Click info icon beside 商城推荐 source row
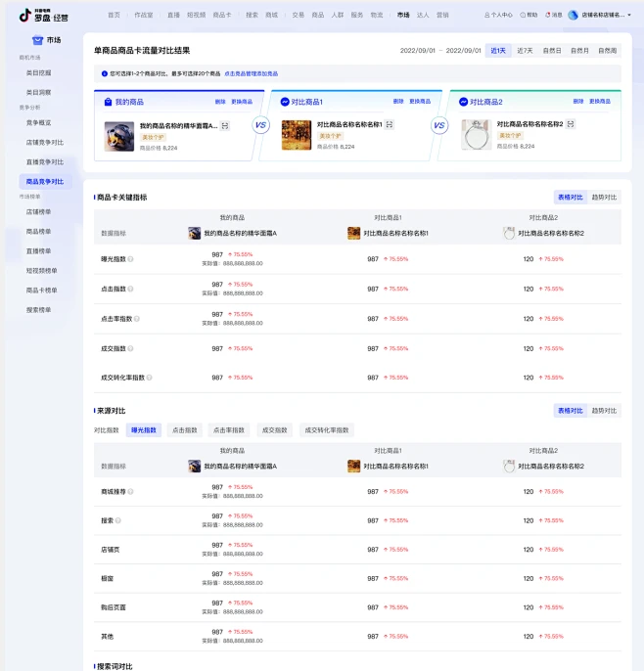 pos(131,491)
